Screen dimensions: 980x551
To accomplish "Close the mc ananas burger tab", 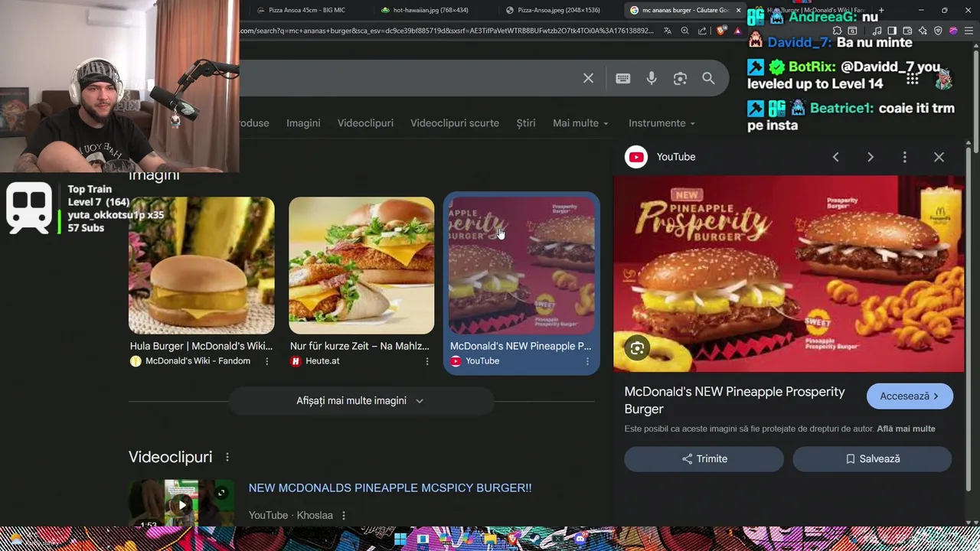I will tap(738, 10).
